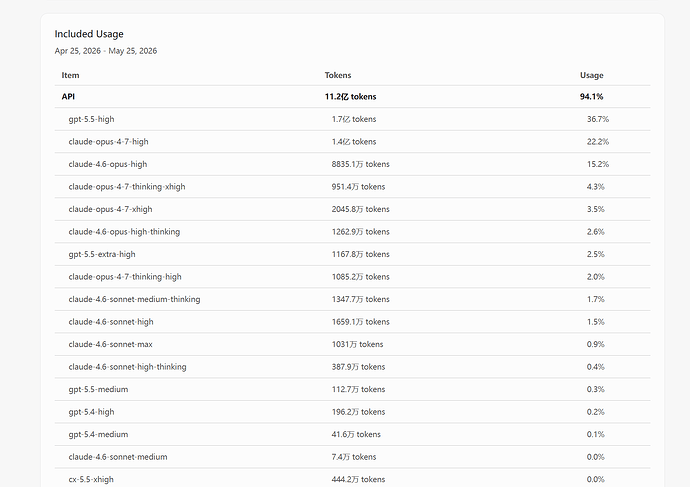This screenshot has height=487, width=690.
Task: Click the 1.4亿 tokens cell
Action: click(x=354, y=142)
